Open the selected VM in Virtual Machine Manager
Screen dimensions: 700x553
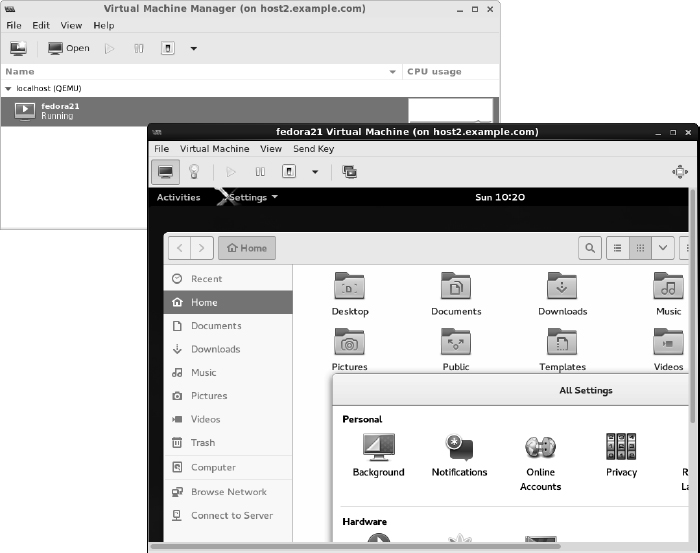tap(69, 48)
